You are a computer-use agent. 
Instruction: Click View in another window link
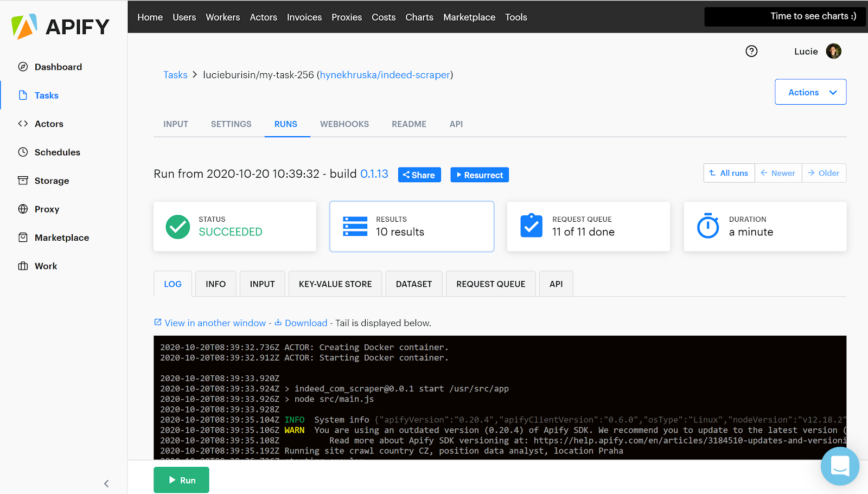pos(215,323)
